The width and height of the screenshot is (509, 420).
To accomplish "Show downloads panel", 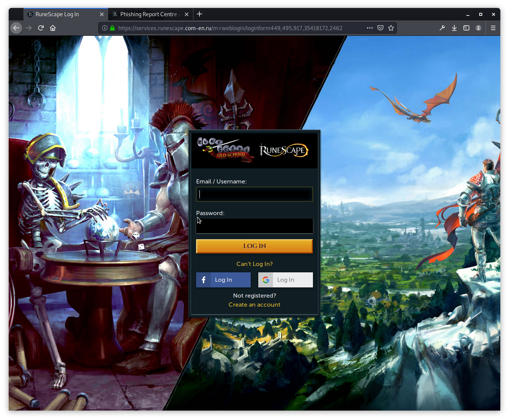I will (454, 28).
